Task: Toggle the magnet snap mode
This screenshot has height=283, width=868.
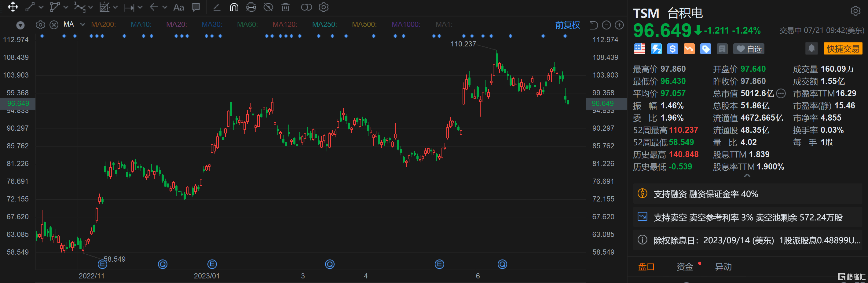Action: coord(234,7)
